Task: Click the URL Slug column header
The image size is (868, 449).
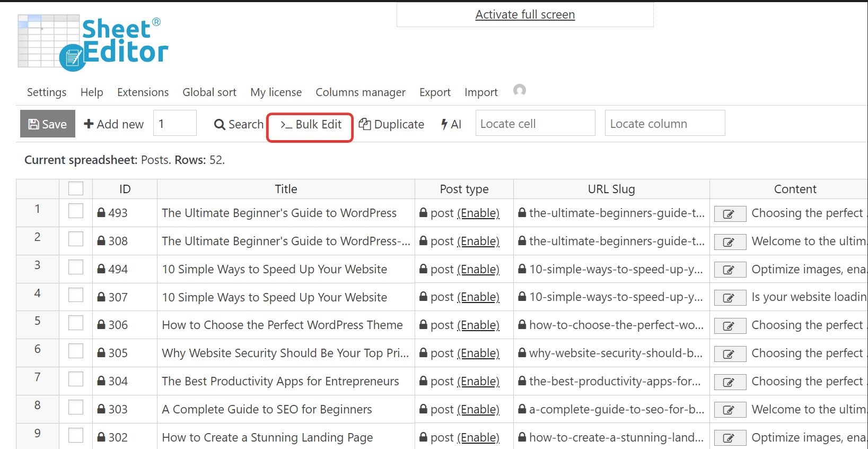Action: (611, 189)
